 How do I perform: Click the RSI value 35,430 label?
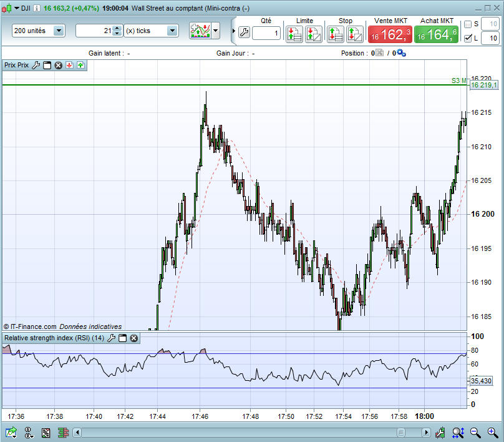tap(481, 381)
